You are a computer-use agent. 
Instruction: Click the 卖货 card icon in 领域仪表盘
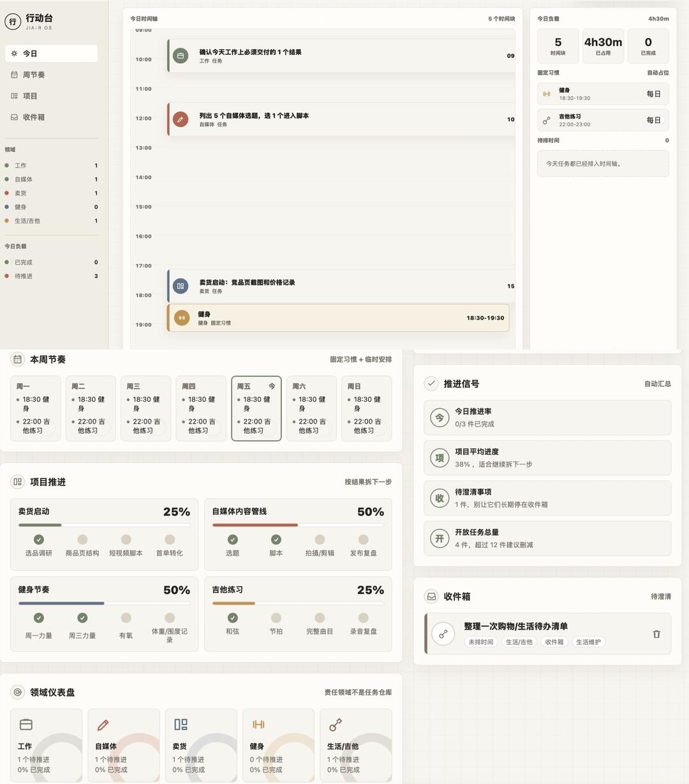pyautogui.click(x=181, y=725)
